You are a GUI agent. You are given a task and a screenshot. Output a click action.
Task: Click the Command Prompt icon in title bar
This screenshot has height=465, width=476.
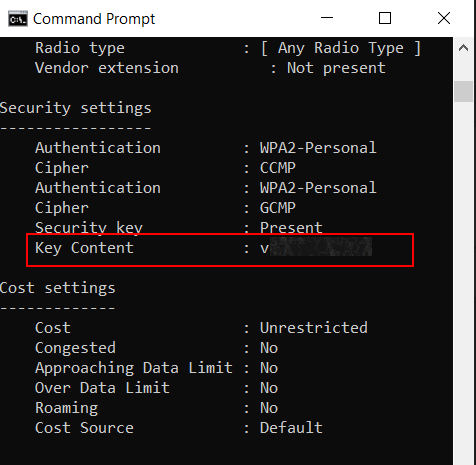click(18, 19)
